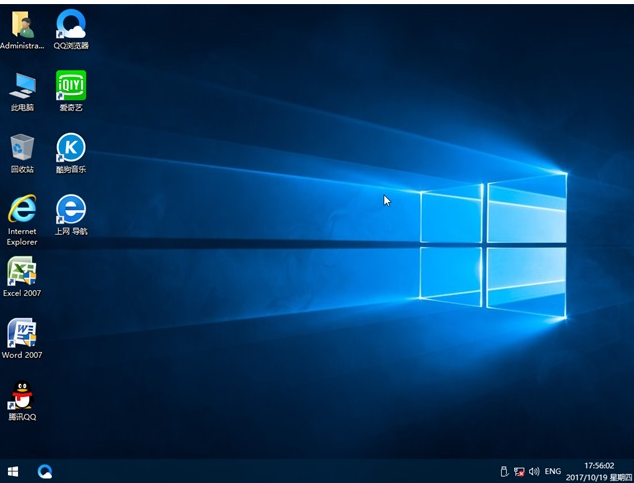Select the Internet Explorer desktop icon
This screenshot has height=483, width=634.
click(x=21, y=209)
